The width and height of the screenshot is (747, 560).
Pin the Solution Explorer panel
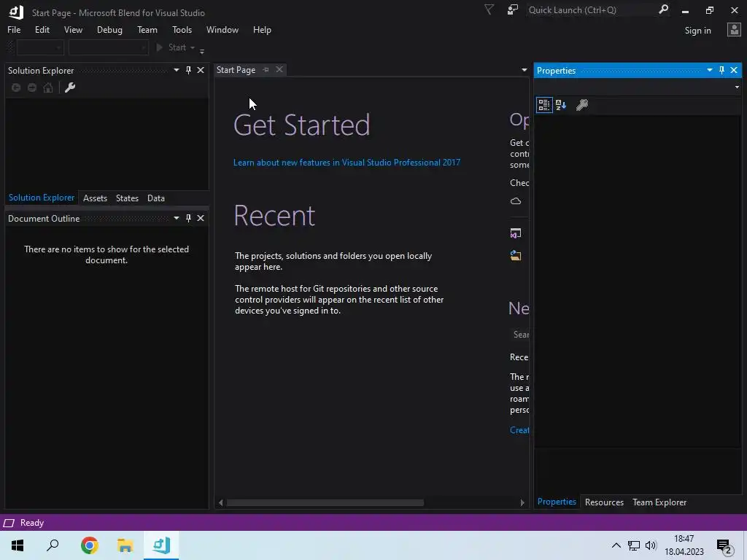(x=189, y=71)
